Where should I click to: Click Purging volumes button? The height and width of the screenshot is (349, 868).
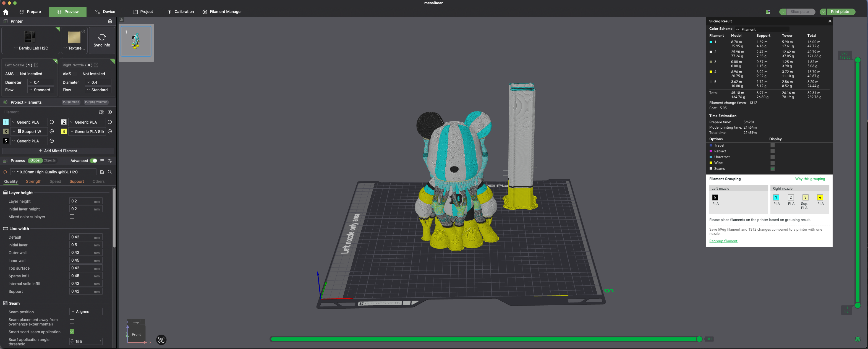pos(96,102)
